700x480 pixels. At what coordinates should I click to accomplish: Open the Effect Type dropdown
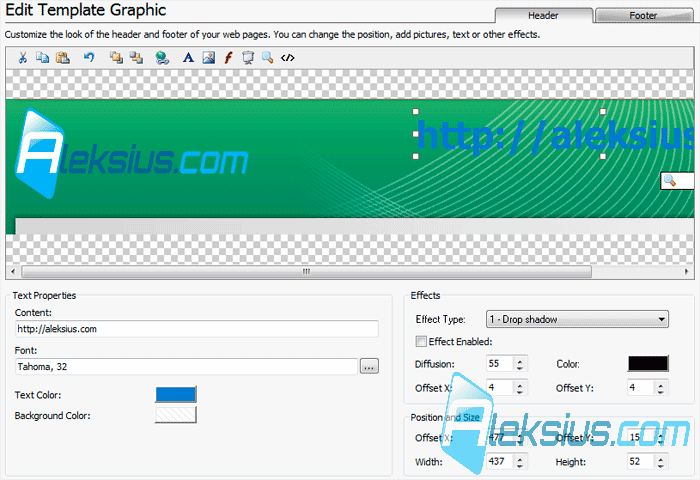[577, 319]
